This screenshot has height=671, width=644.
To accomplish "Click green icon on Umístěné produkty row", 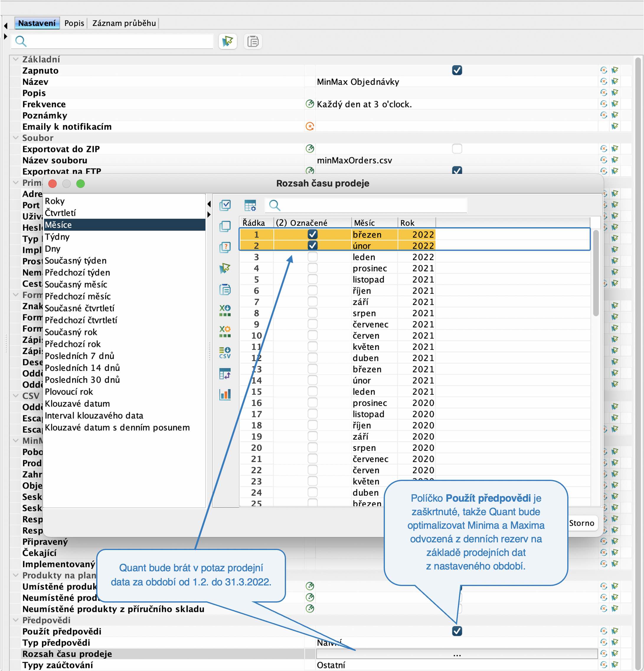I will coord(310,586).
